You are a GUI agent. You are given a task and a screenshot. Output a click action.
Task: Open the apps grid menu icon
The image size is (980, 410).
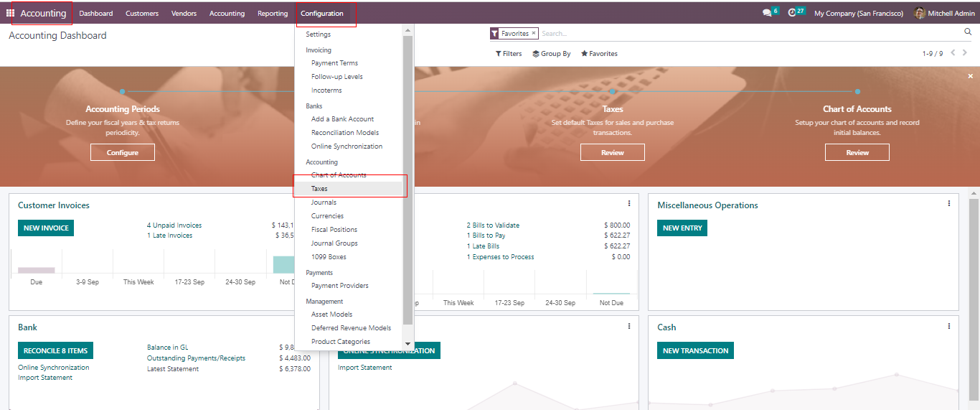[x=10, y=13]
